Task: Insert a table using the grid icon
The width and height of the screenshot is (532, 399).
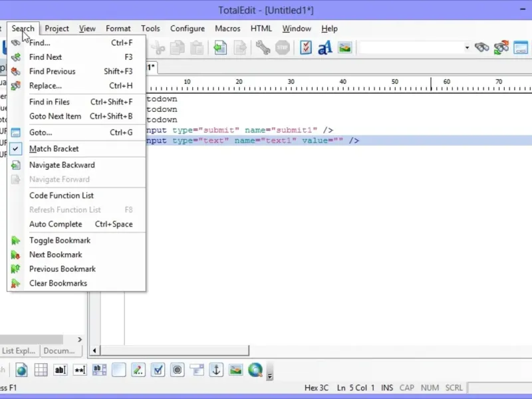Action: pos(41,370)
